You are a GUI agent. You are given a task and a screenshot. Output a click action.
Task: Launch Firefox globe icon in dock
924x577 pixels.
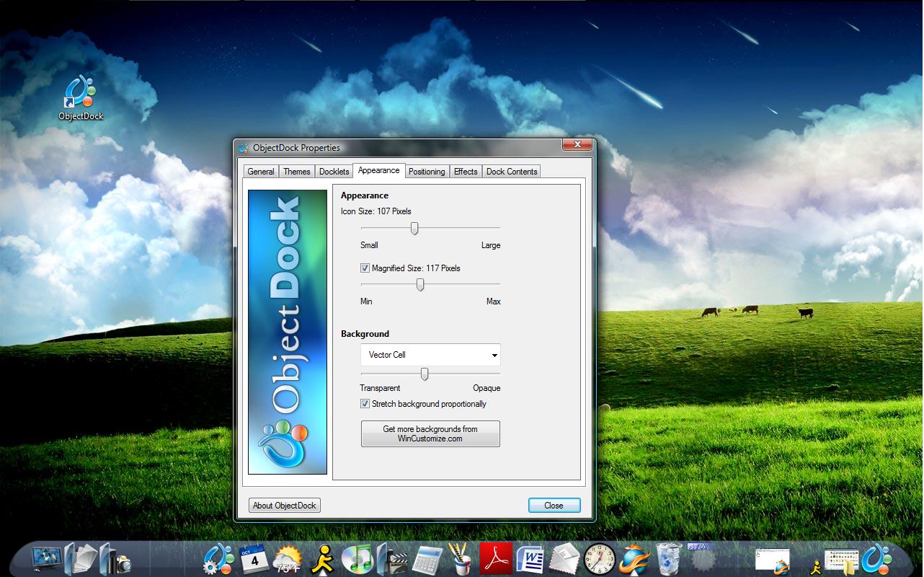[x=634, y=559]
